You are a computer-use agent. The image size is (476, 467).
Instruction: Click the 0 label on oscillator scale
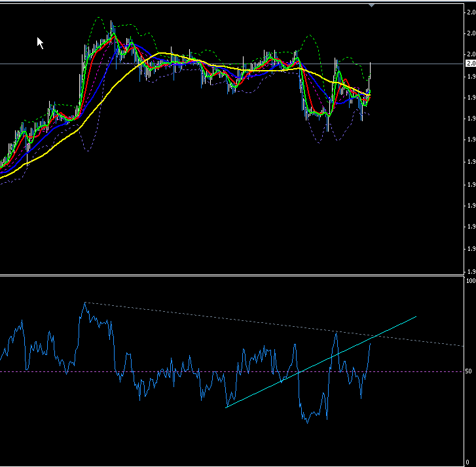click(x=467, y=462)
